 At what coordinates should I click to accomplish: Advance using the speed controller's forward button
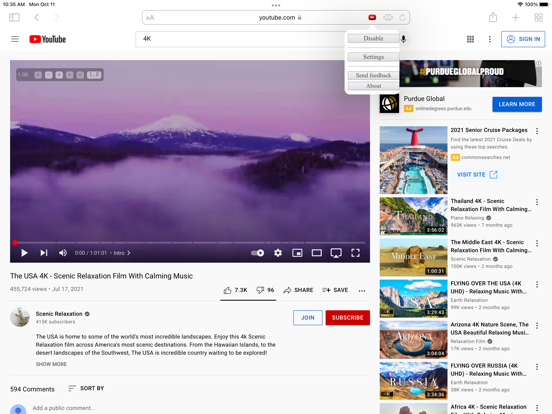tap(70, 75)
